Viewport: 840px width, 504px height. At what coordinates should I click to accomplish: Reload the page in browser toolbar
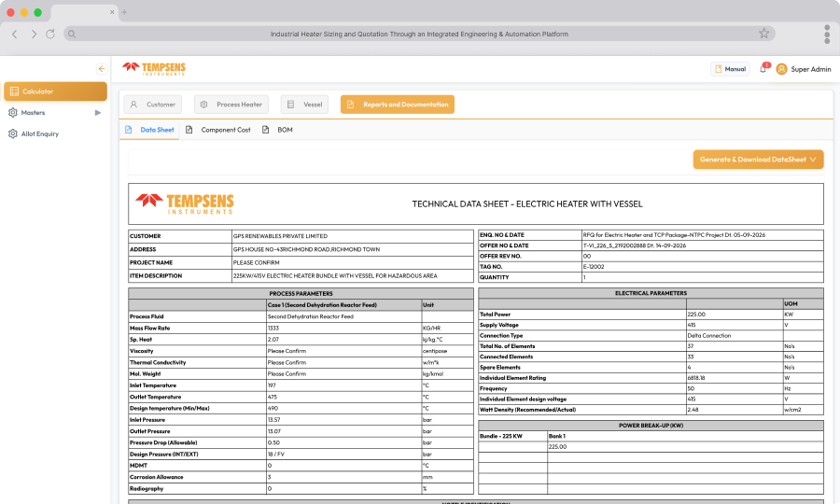[x=49, y=34]
